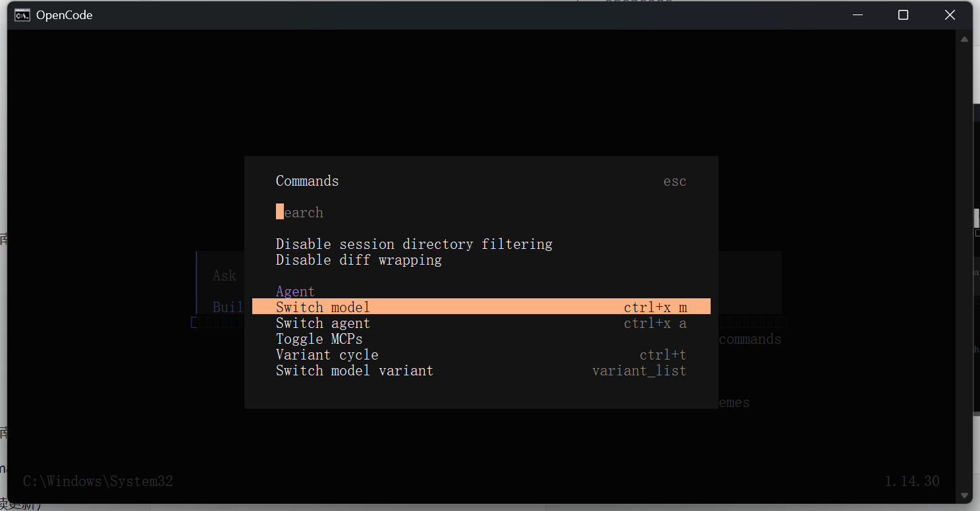Maximize the OpenCode window
The height and width of the screenshot is (511, 980).
[x=903, y=15]
